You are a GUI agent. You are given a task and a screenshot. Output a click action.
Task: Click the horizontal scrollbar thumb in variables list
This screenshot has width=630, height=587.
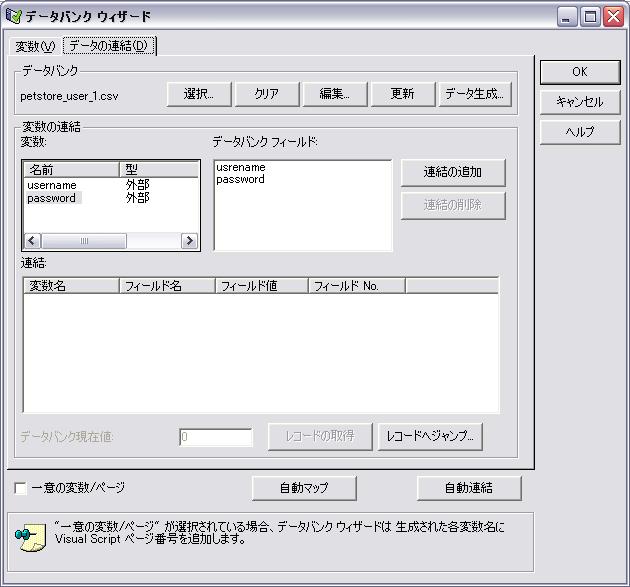click(x=84, y=241)
